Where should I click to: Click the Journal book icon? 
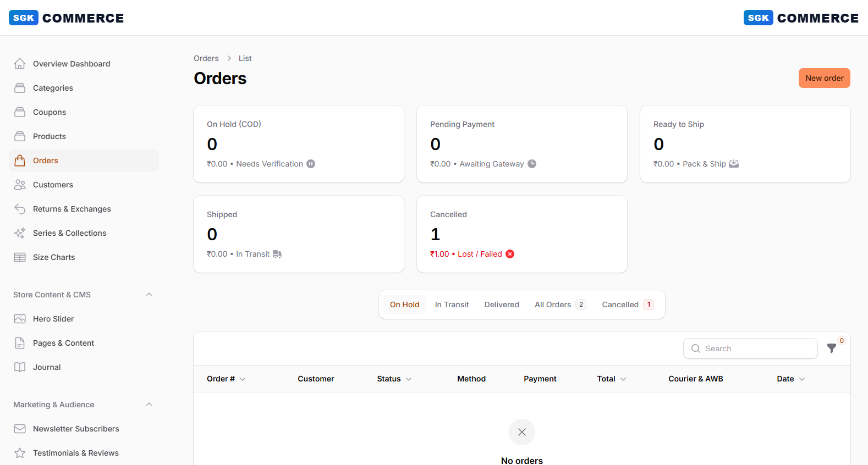tap(20, 367)
